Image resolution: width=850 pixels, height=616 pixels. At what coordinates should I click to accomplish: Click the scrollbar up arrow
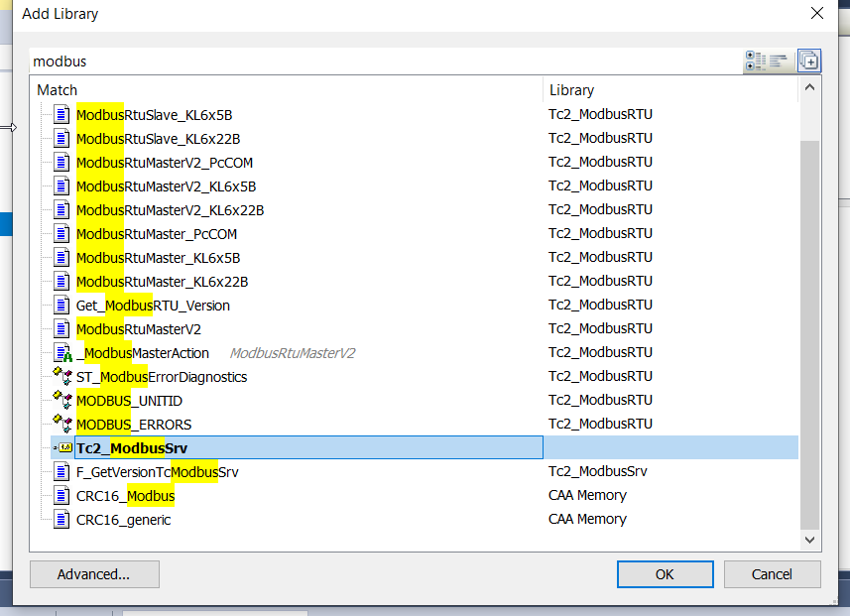[x=809, y=87]
